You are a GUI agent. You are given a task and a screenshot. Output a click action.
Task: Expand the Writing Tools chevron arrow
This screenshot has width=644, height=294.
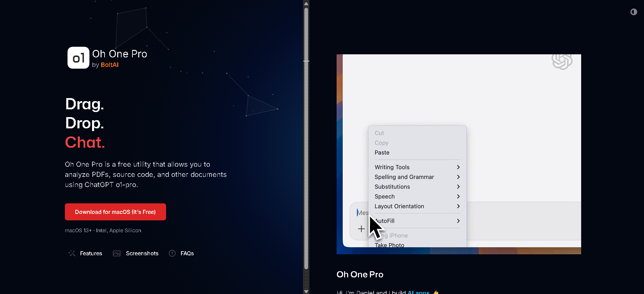click(458, 167)
